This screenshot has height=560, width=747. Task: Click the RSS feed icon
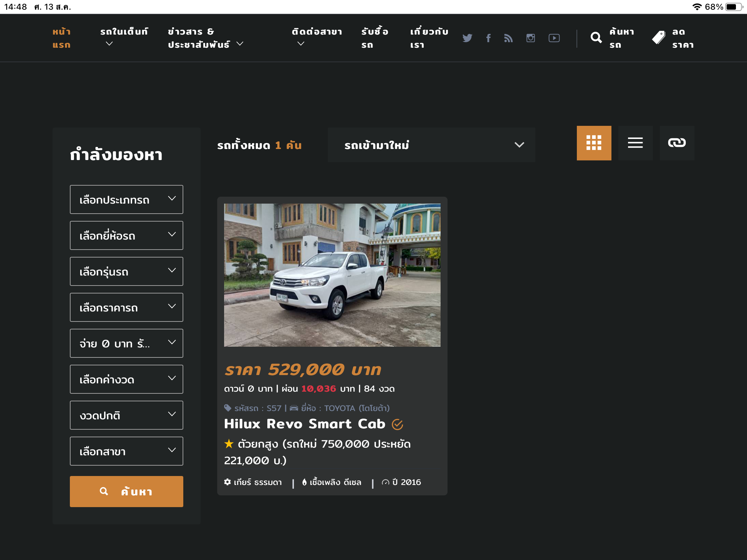coord(508,38)
